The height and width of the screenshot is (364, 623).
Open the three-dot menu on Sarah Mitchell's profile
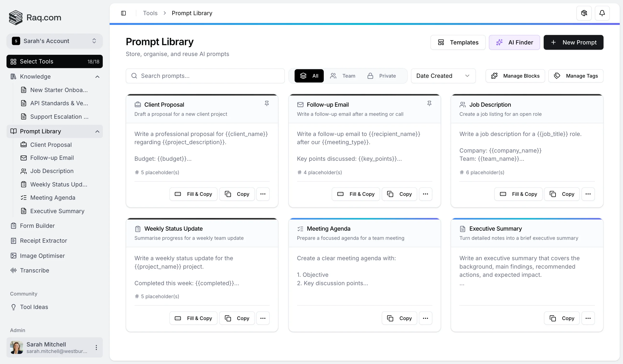pyautogui.click(x=96, y=347)
